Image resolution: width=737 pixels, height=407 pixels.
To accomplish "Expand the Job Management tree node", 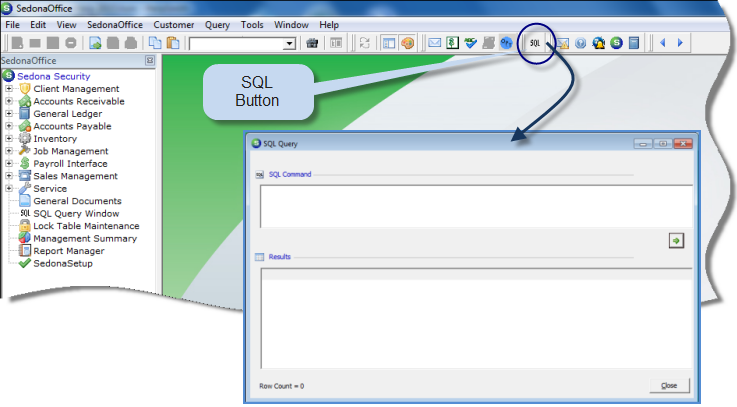I will (x=9, y=151).
